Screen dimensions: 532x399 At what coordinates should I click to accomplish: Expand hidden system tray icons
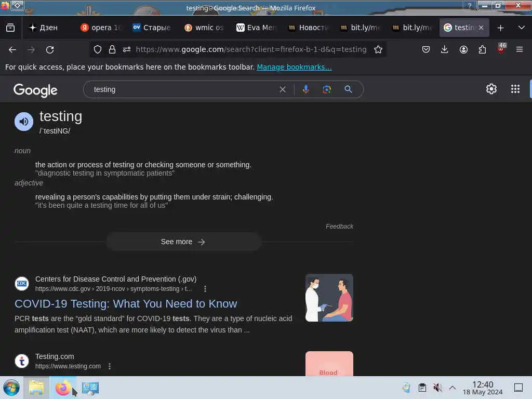point(453,388)
